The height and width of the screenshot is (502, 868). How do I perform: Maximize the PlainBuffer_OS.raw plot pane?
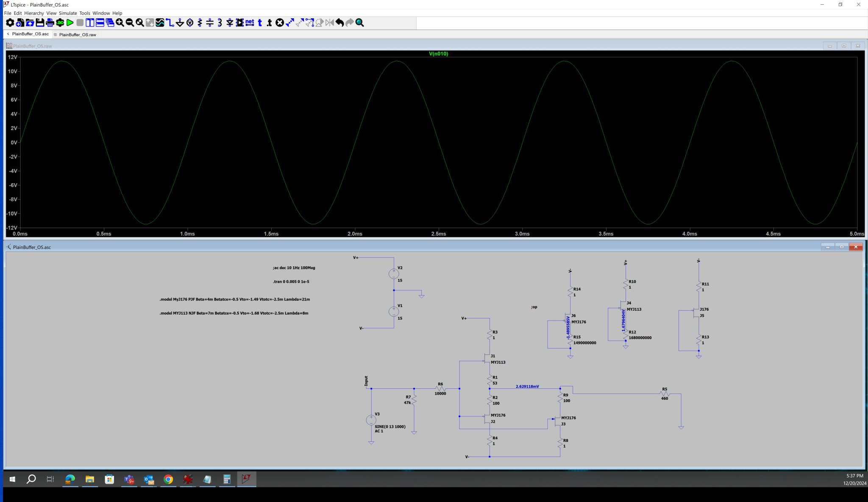pyautogui.click(x=844, y=46)
